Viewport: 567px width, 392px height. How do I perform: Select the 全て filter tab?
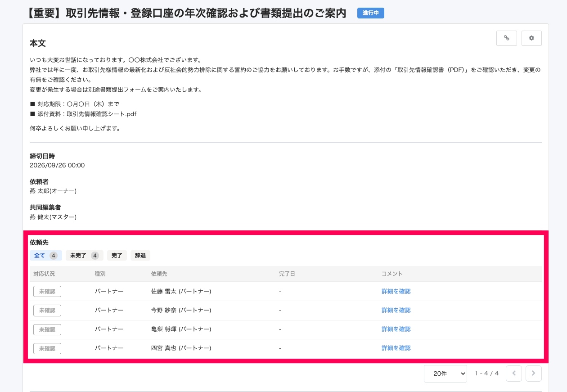point(46,256)
